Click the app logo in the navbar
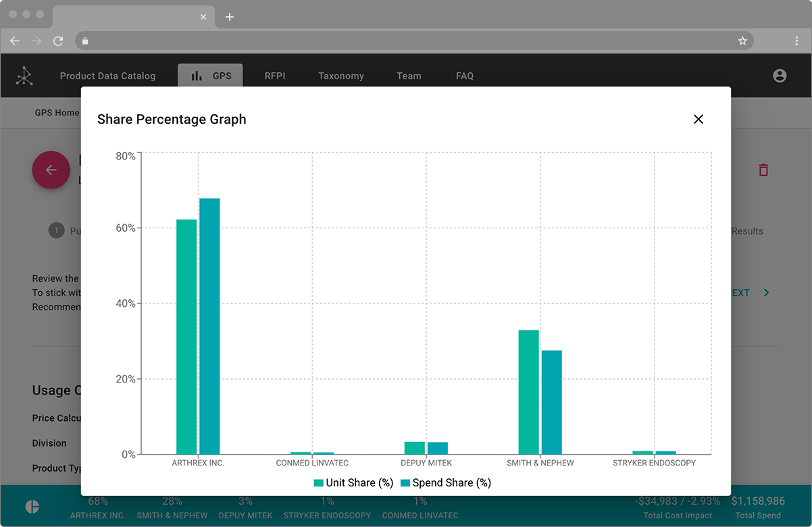Viewport: 812px width, 527px height. (25, 76)
